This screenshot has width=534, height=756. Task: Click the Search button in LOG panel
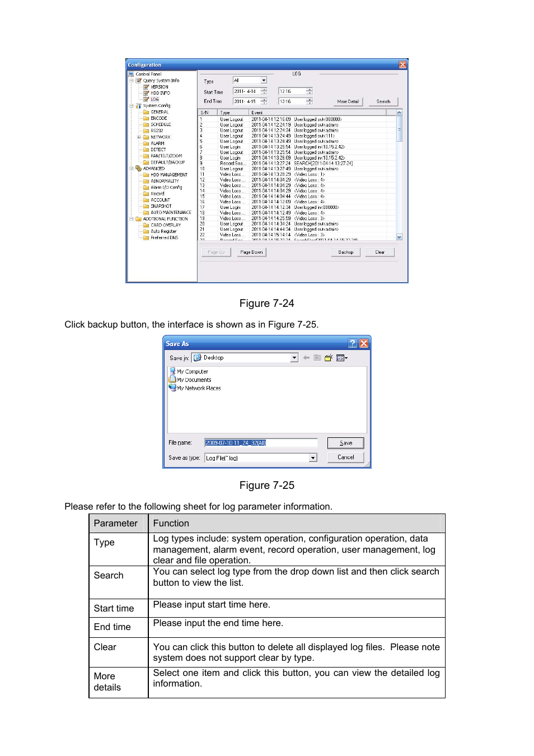coord(383,101)
